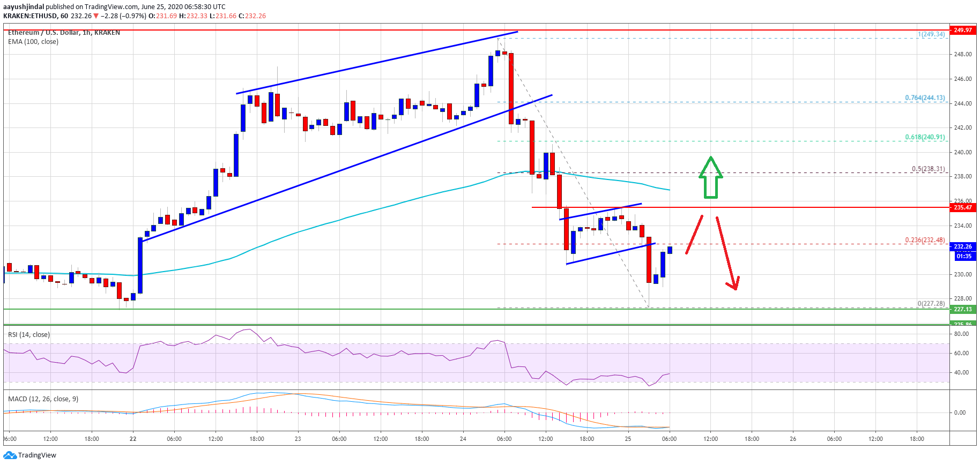Click the 40.00 RSI axis value
The width and height of the screenshot is (980, 465).
961,372
